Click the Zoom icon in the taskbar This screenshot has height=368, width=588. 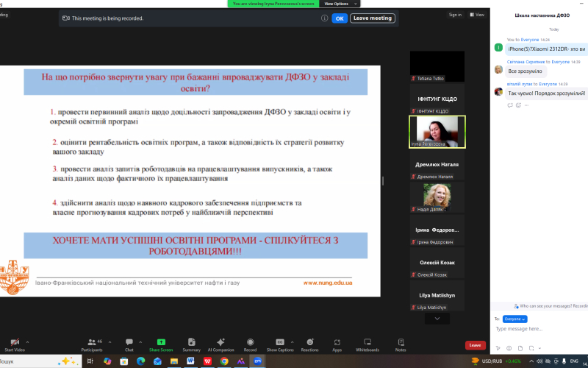pyautogui.click(x=257, y=361)
